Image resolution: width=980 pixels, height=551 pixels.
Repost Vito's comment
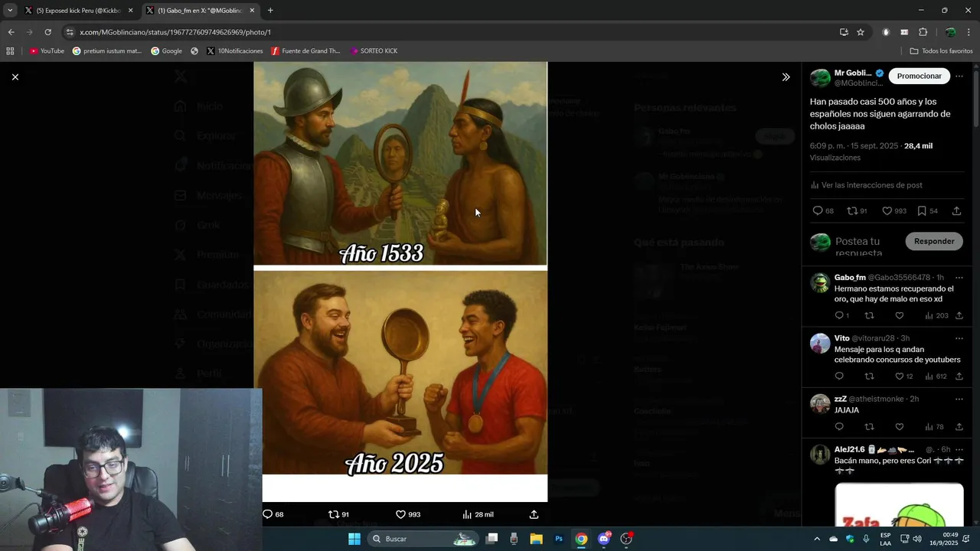869,376
